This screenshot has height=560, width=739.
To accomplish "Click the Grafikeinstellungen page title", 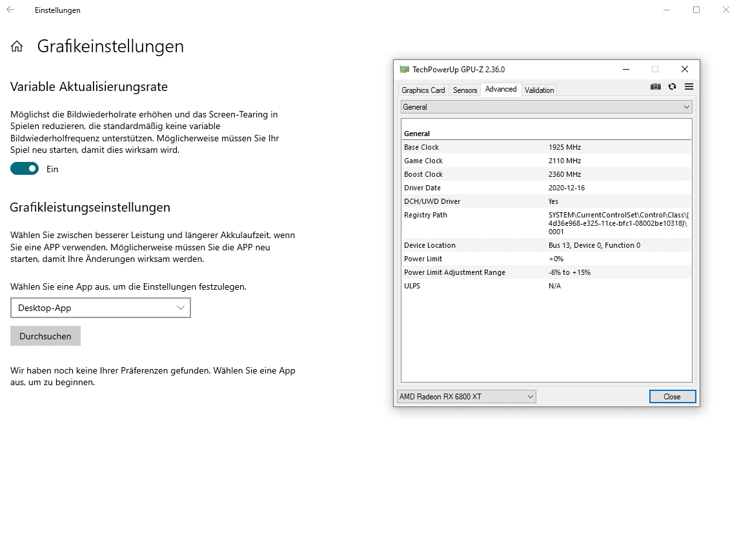I will pyautogui.click(x=110, y=46).
